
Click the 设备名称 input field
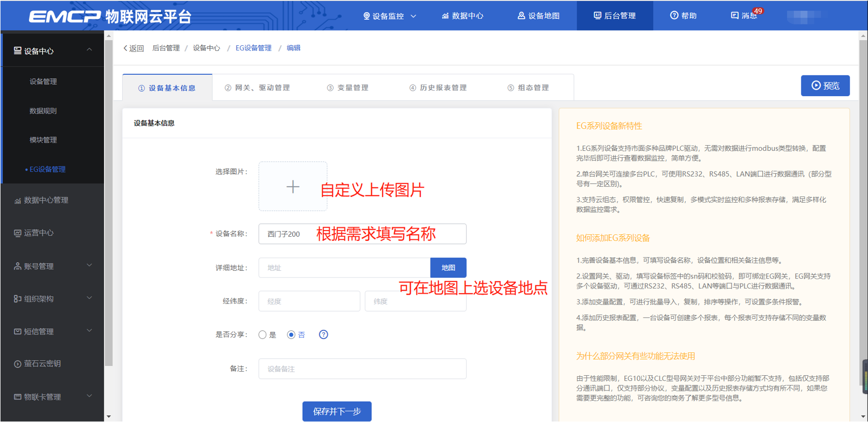point(362,234)
